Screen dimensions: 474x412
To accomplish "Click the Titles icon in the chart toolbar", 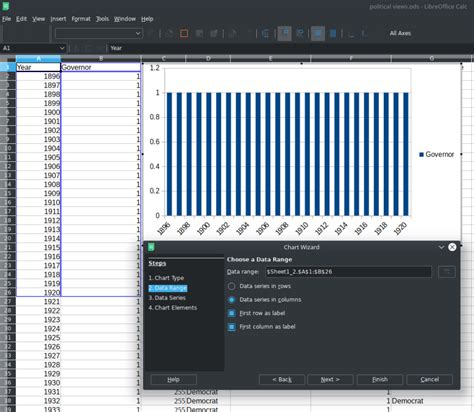I will pyautogui.click(x=266, y=33).
